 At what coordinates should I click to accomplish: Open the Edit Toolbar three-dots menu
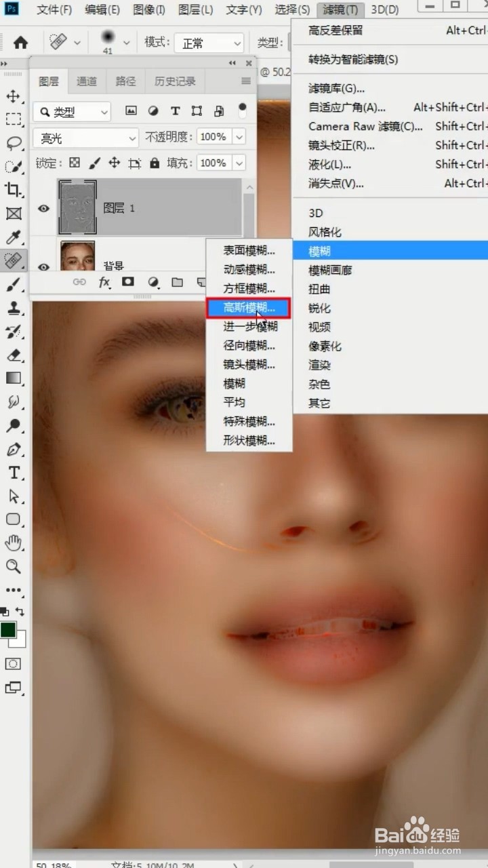[13, 590]
